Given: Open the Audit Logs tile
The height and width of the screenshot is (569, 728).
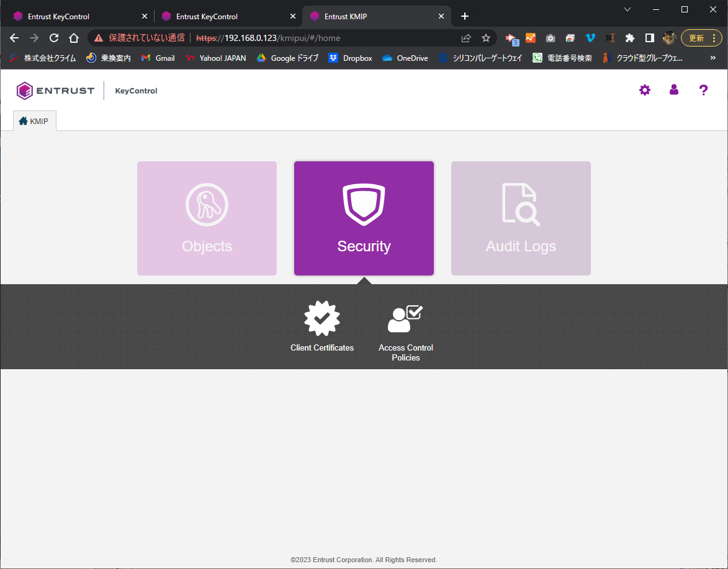Looking at the screenshot, I should 521,218.
